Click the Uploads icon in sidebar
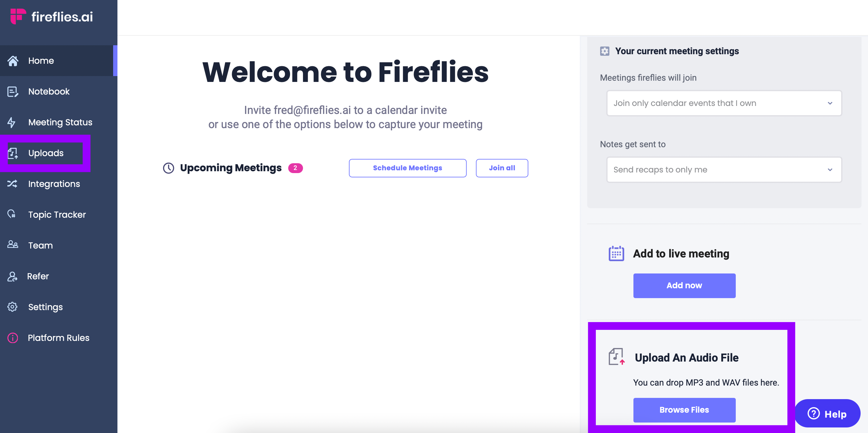The image size is (868, 433). [x=14, y=153]
